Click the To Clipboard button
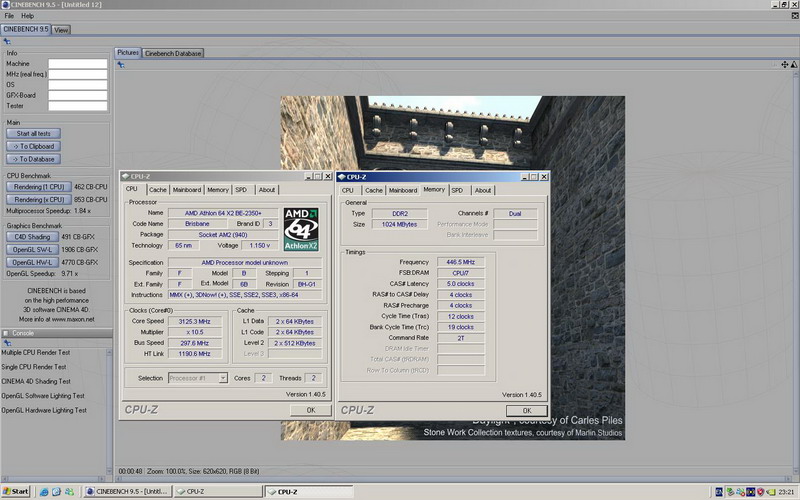Viewport: 800px width, 500px height. 34,146
